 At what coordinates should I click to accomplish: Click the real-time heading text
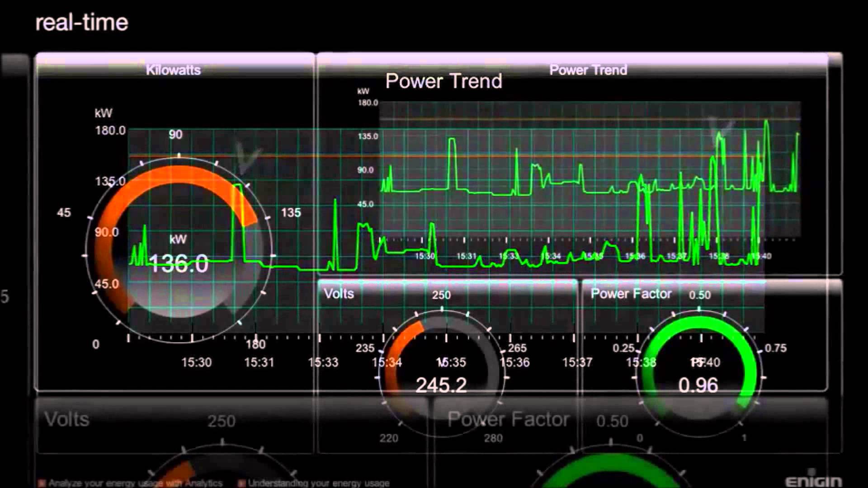82,23
